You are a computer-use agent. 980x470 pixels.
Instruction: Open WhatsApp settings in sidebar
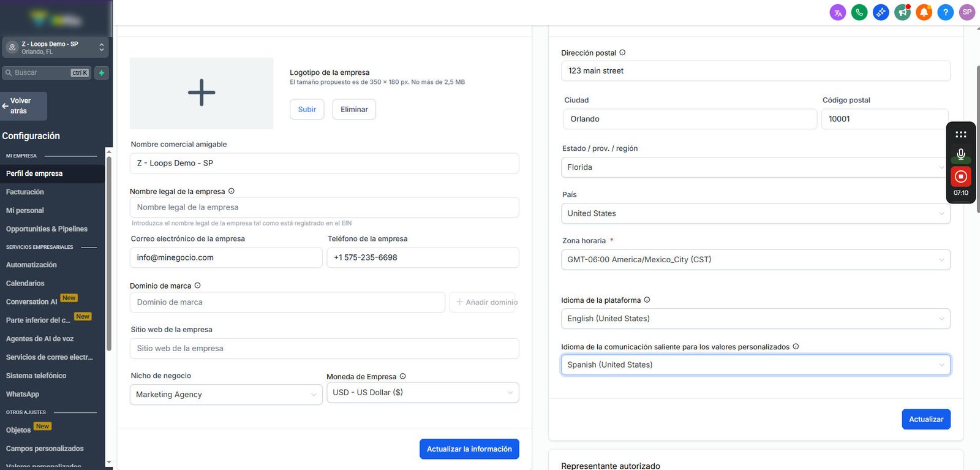click(x=23, y=394)
